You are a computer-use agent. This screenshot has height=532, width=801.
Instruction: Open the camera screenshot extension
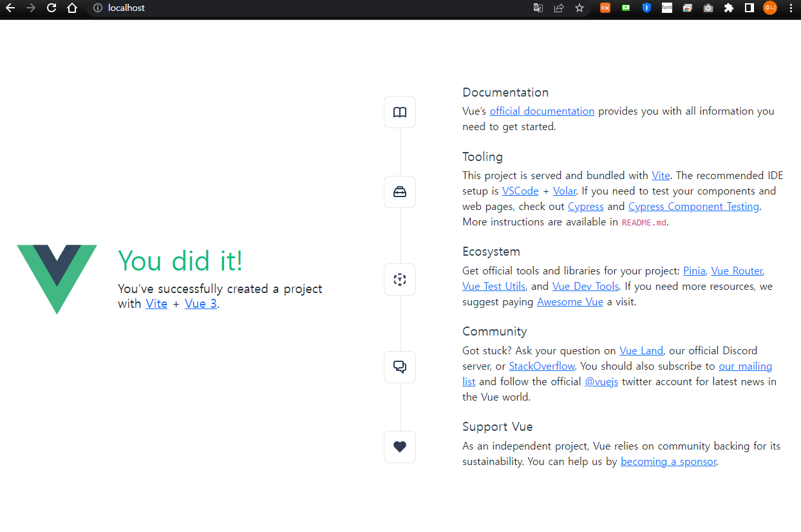708,8
